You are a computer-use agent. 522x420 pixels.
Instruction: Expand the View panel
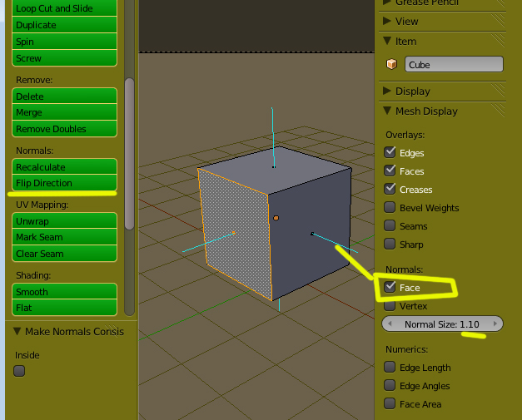pyautogui.click(x=387, y=21)
